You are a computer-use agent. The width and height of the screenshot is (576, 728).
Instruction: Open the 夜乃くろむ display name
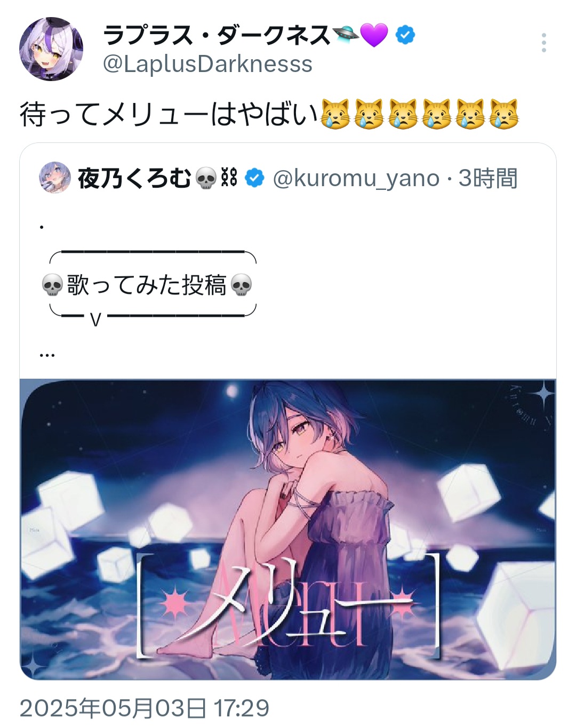(134, 178)
